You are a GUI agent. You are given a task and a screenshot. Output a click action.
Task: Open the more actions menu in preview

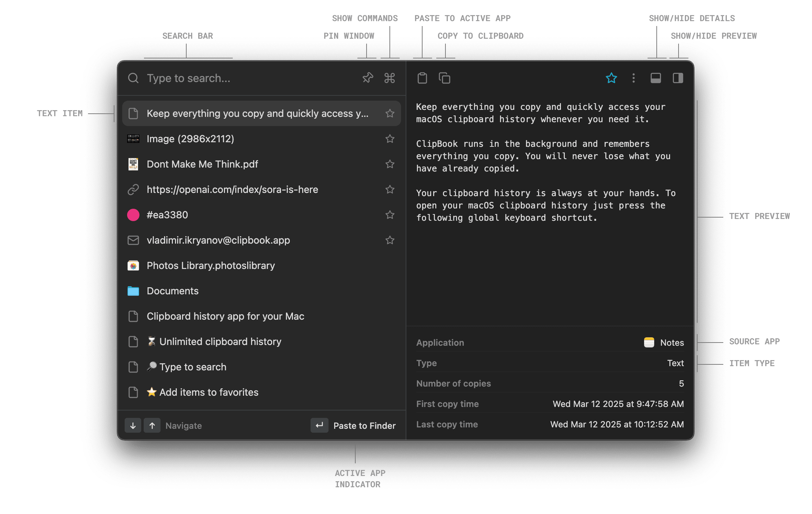633,78
